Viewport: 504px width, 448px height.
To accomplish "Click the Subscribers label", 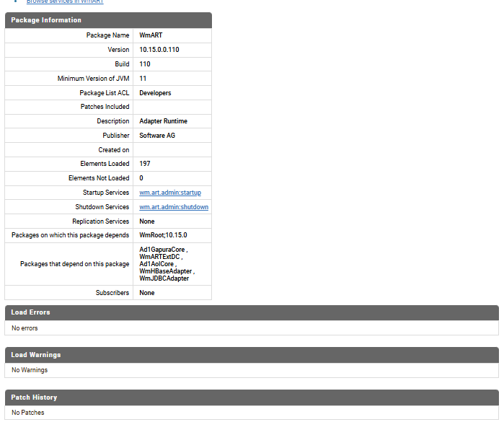I will (x=112, y=293).
